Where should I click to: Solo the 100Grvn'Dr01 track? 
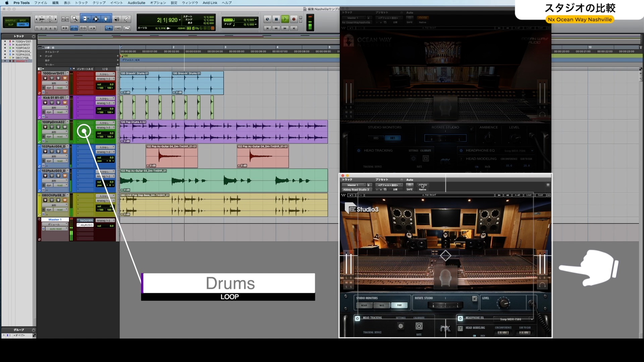pyautogui.click(x=58, y=78)
